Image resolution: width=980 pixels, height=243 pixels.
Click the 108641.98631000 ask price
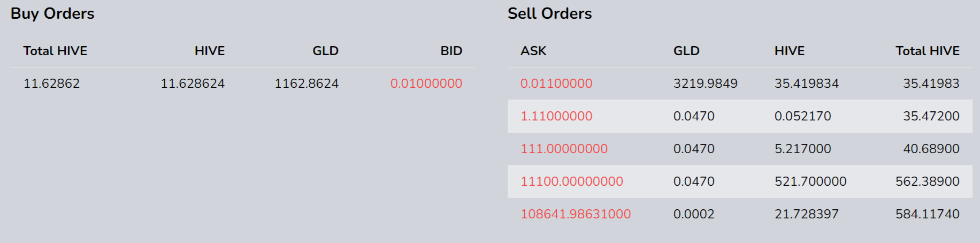click(x=576, y=214)
